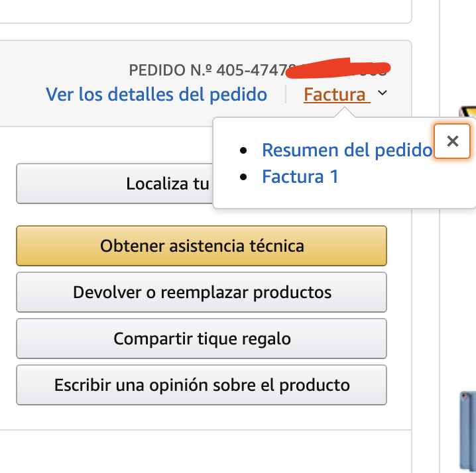Screen dimensions: 476x473
Task: Open Ver los detalles del pedido
Action: 156,95
